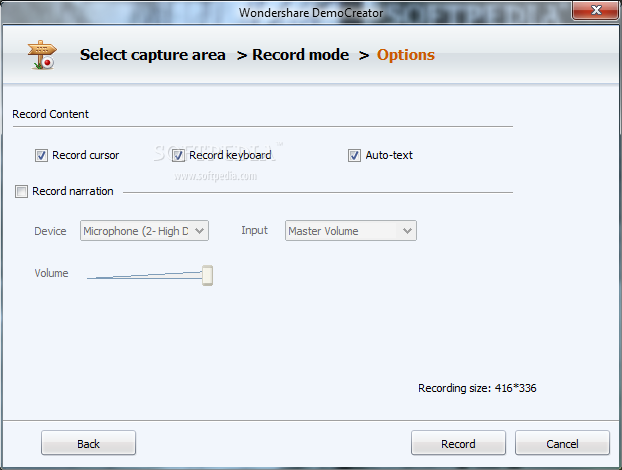Viewport: 622px width, 470px height.
Task: Click the Device label
Action: [50, 231]
